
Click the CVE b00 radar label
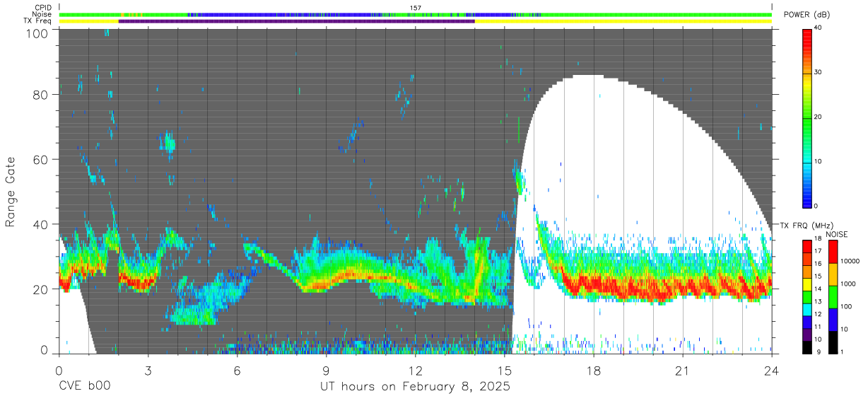click(84, 387)
